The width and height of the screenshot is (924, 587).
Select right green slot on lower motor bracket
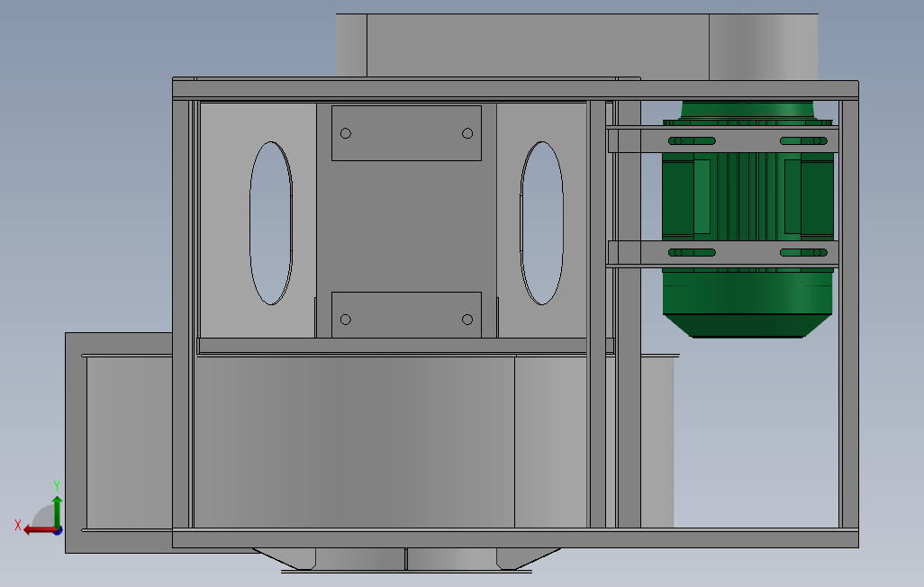click(804, 252)
